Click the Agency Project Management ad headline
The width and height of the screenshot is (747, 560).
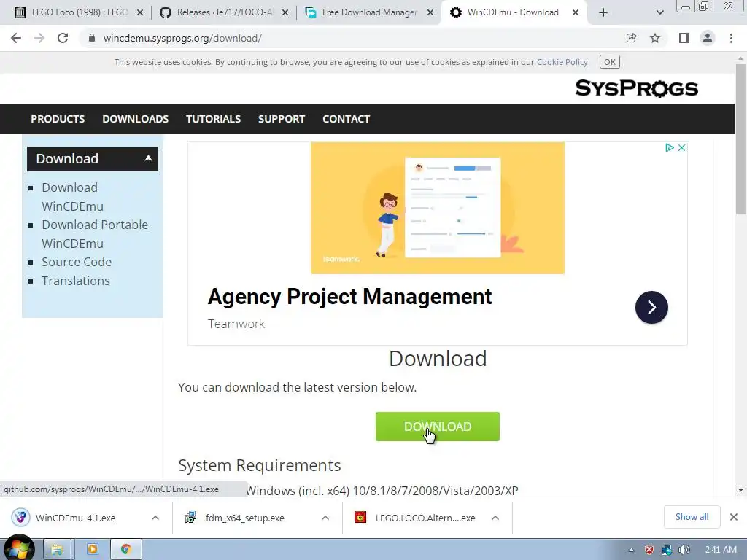pos(349,296)
